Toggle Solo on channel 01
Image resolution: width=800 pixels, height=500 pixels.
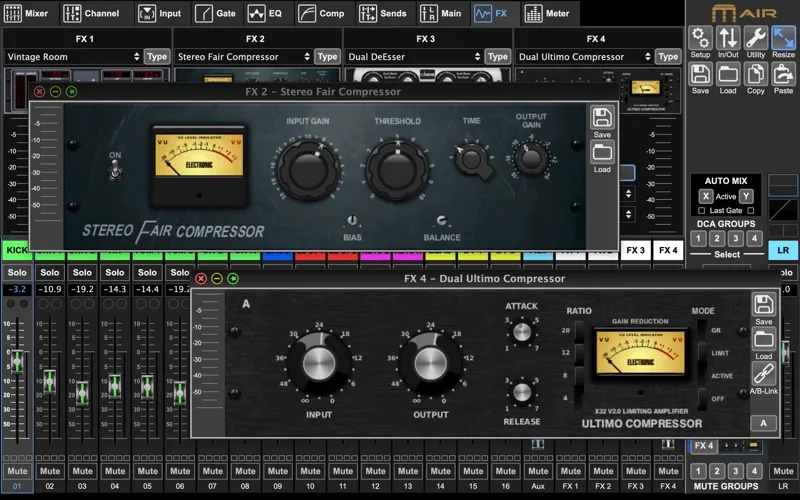(x=17, y=272)
